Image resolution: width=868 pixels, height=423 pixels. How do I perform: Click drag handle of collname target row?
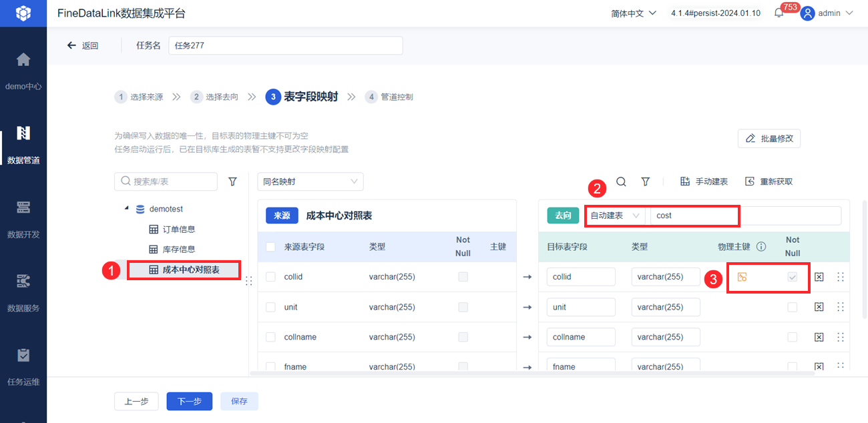(x=840, y=337)
